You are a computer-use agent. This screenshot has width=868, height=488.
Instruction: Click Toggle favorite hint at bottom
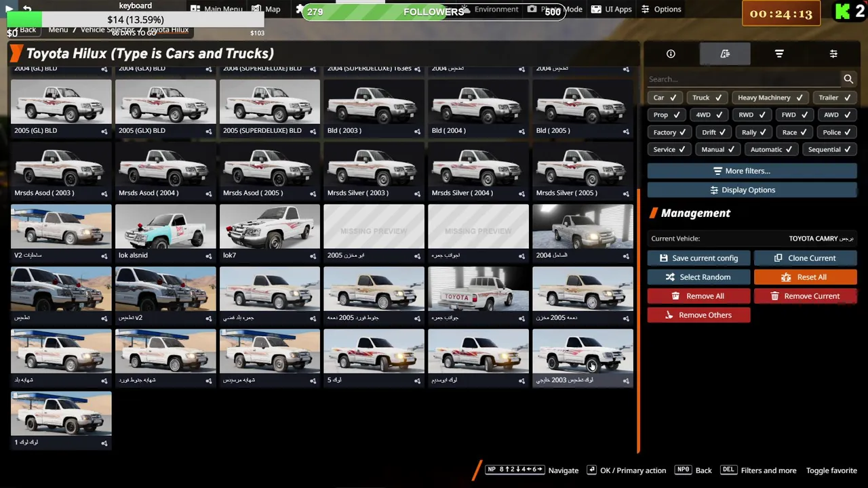(831, 470)
